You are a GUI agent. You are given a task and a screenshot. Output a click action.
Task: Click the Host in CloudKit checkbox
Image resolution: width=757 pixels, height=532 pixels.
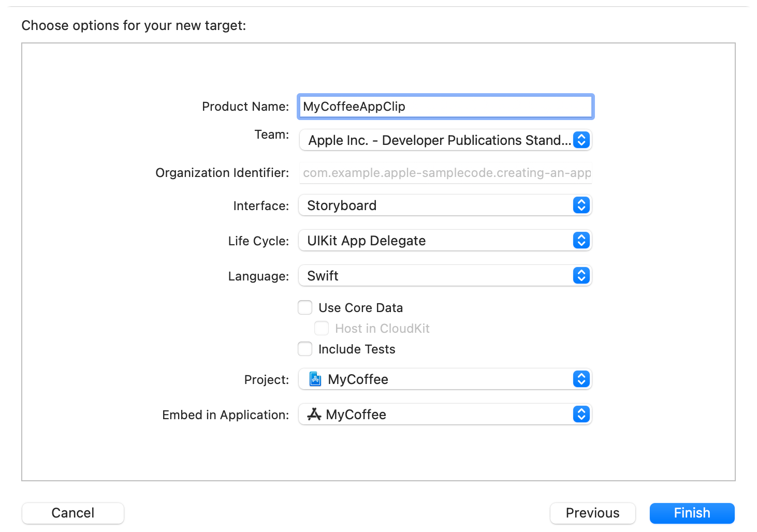click(322, 328)
